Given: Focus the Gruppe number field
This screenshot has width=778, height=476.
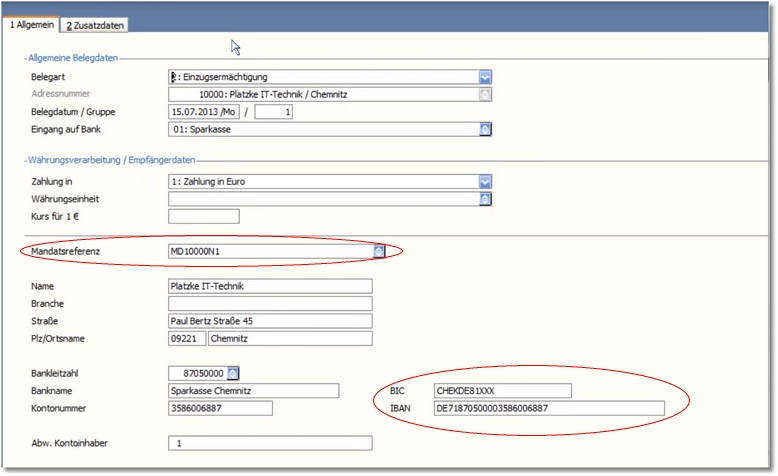Looking at the screenshot, I should 273,112.
